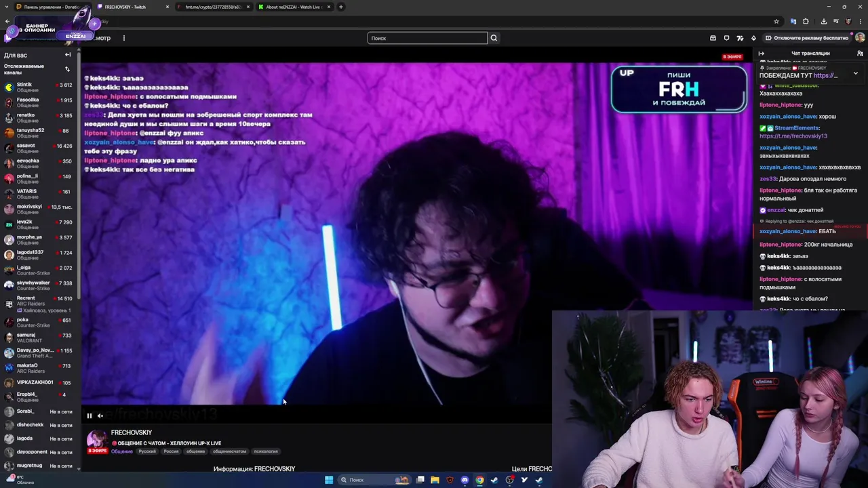Select the общениесчатом stream tag
868x488 pixels.
point(229,451)
